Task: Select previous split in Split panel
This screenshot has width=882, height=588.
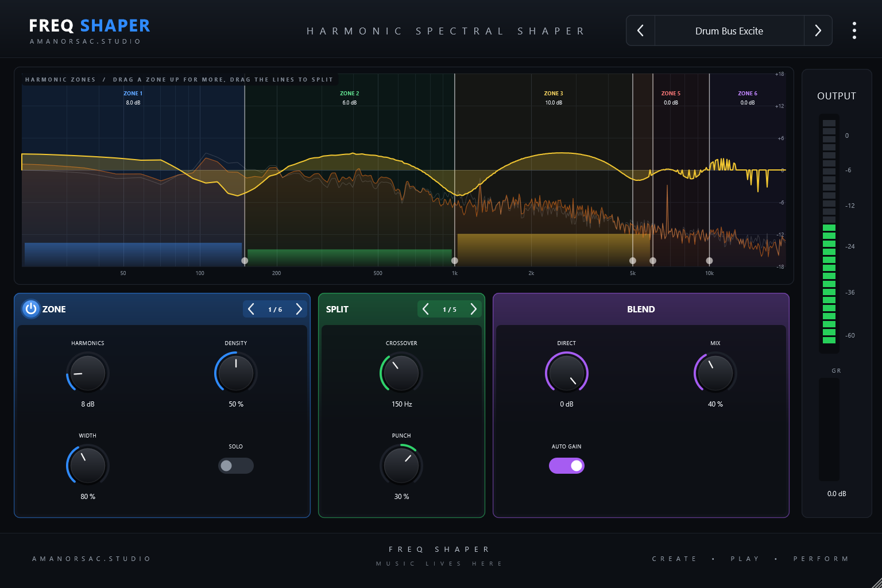Action: (x=425, y=309)
